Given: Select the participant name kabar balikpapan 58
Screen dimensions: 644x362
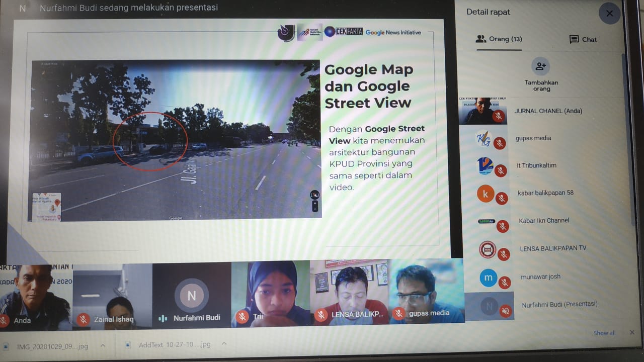Looking at the screenshot, I should pos(545,193).
